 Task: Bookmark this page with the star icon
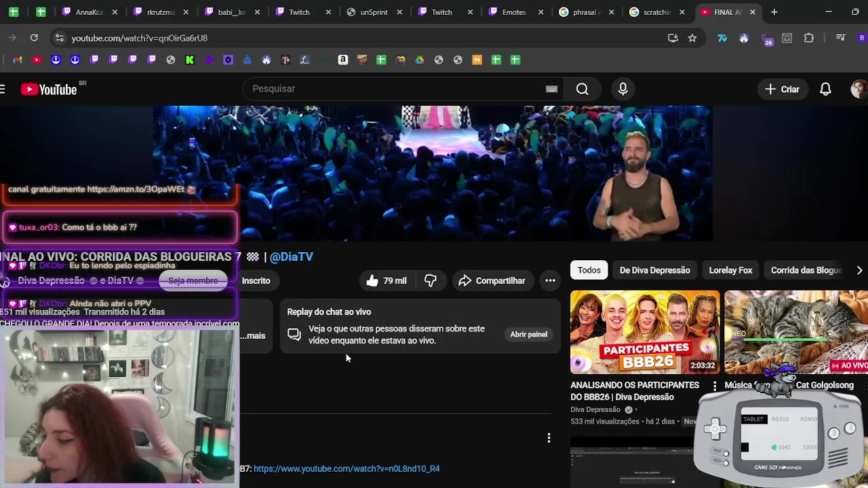pos(692,38)
